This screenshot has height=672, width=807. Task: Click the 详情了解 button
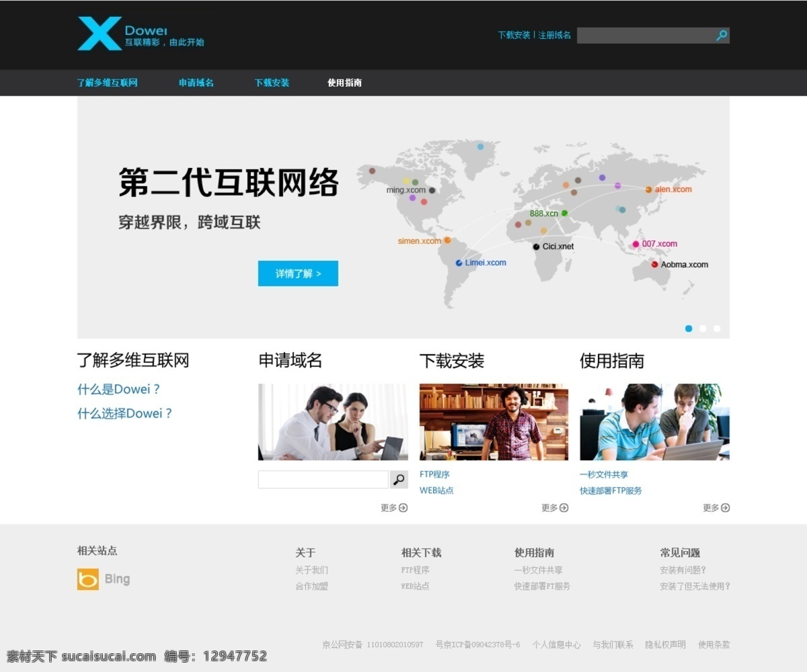298,274
